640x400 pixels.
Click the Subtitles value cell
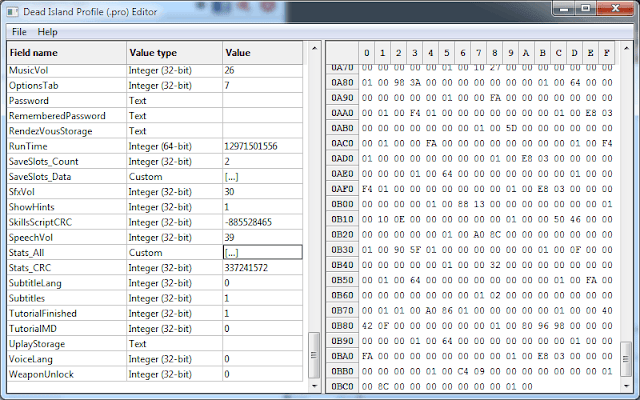[261, 298]
